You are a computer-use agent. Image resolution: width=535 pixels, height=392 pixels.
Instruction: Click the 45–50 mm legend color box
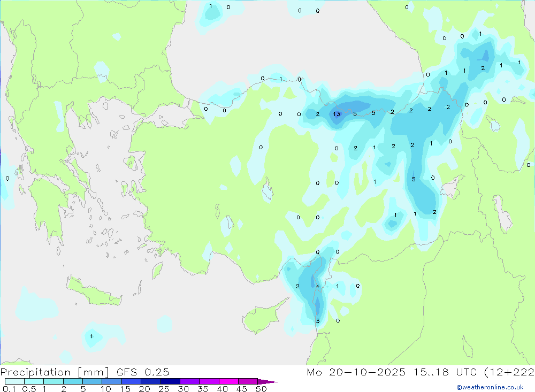click(248, 381)
